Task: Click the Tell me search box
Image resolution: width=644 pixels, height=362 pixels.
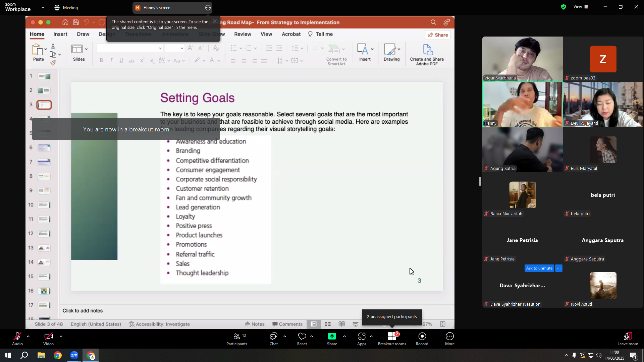Action: point(320,34)
